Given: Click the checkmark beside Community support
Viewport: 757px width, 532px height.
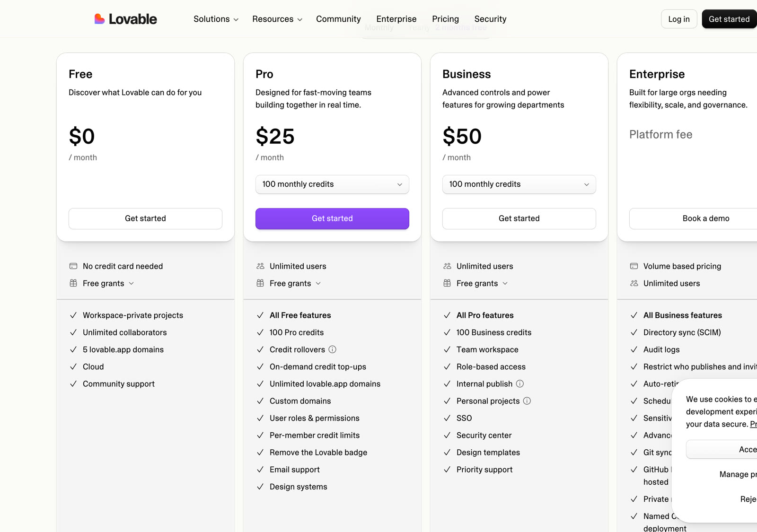Looking at the screenshot, I should click(73, 384).
